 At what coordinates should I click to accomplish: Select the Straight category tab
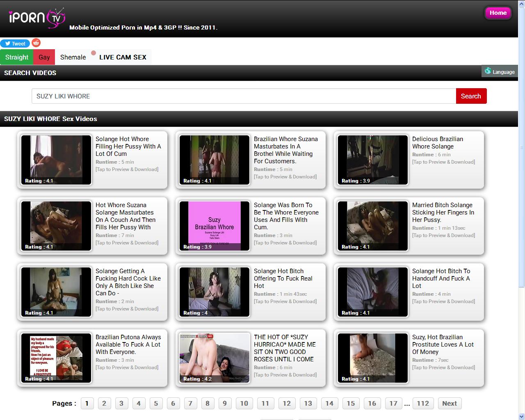(x=17, y=57)
